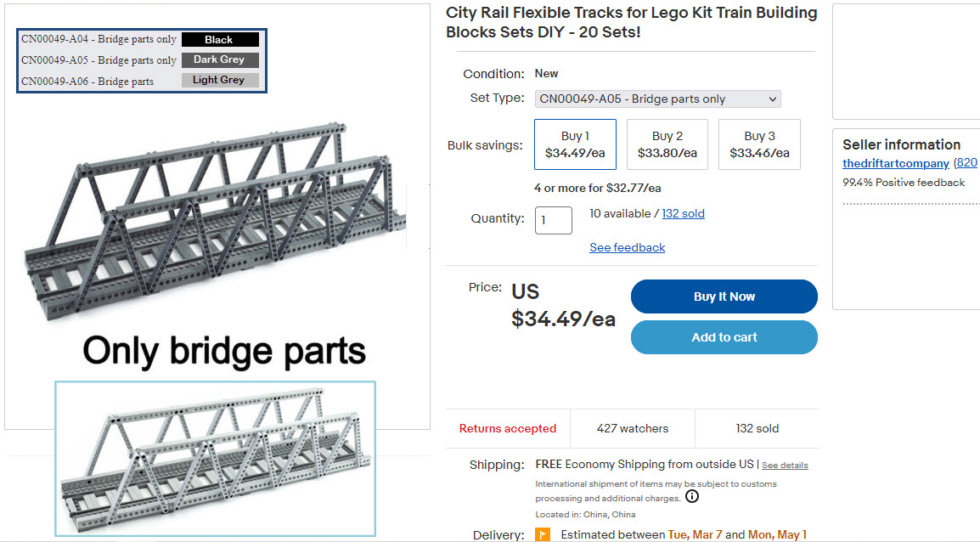Image resolution: width=980 pixels, height=542 pixels.
Task: Select the Buy 2 bulk savings option
Action: pyautogui.click(x=667, y=144)
